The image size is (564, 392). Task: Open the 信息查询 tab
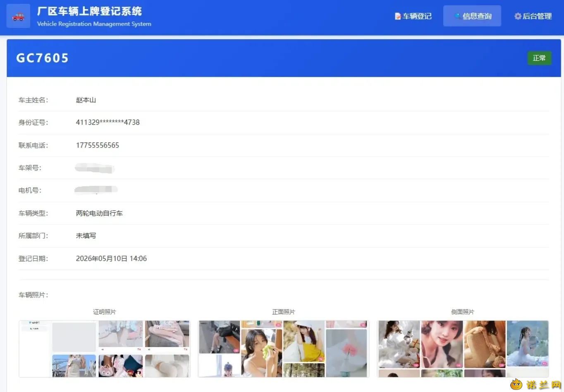(472, 16)
